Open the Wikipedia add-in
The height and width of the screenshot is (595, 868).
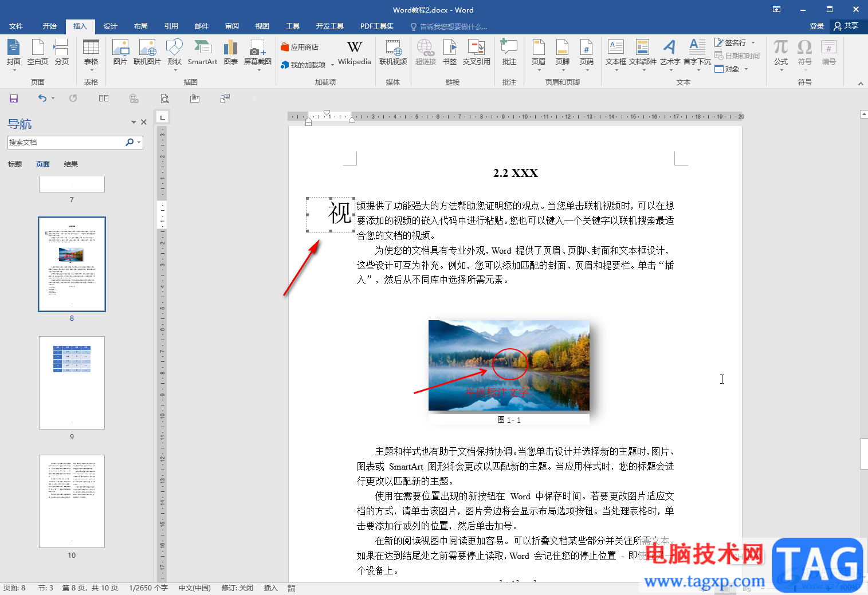pyautogui.click(x=355, y=53)
